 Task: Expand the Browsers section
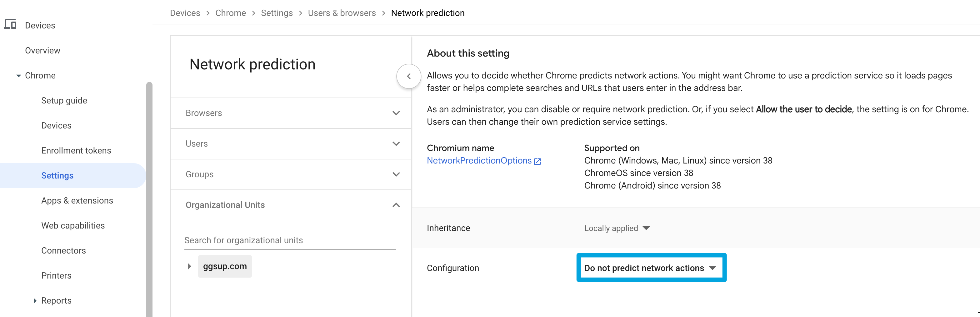[x=396, y=113]
